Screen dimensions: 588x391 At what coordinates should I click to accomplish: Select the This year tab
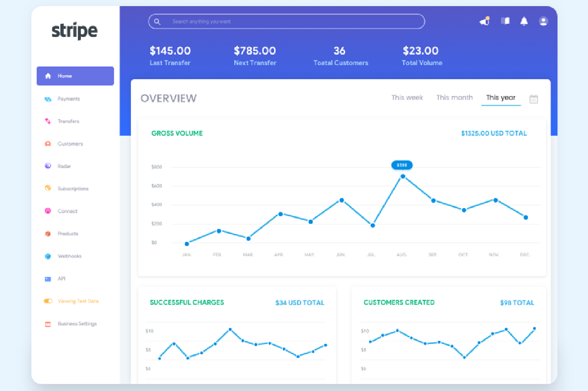[x=501, y=98]
